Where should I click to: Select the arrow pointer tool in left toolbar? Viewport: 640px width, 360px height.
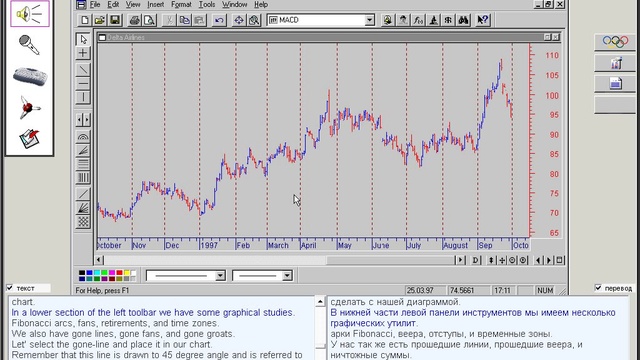[83, 39]
